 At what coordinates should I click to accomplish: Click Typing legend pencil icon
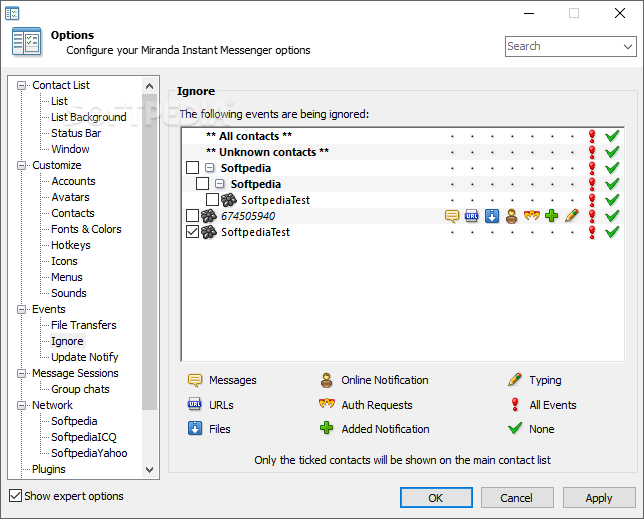pos(515,380)
